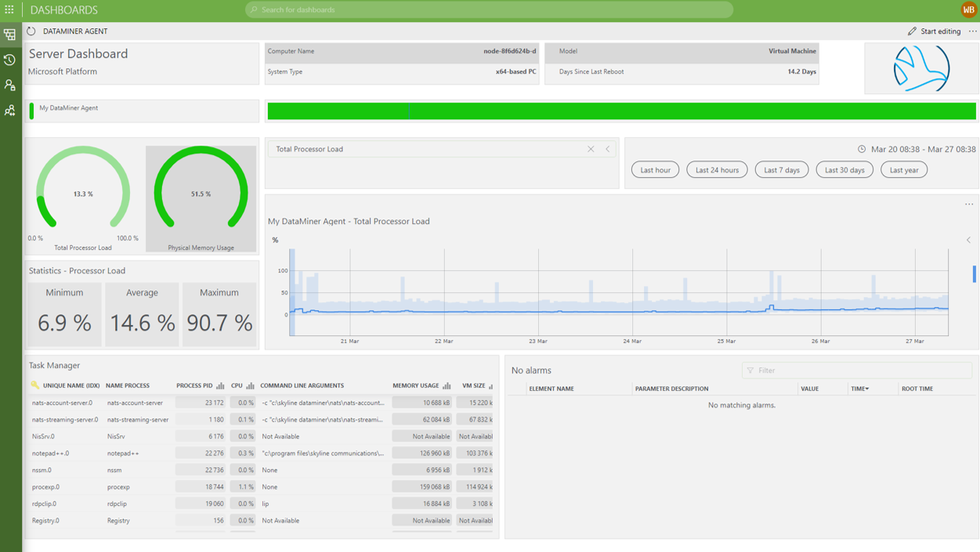Select the Last 24 hours time range
This screenshot has width=980, height=552.
click(x=717, y=170)
